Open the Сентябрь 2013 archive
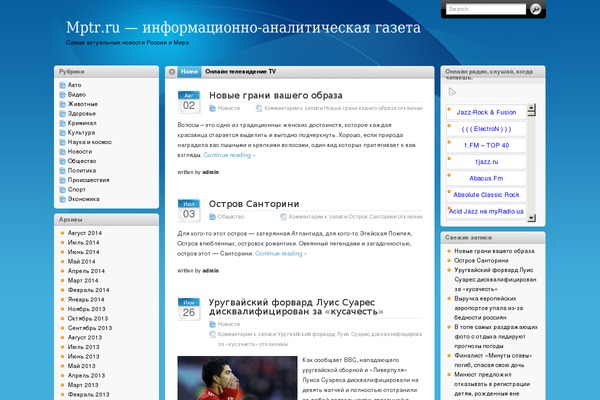Image resolution: width=600 pixels, height=400 pixels. tap(90, 328)
